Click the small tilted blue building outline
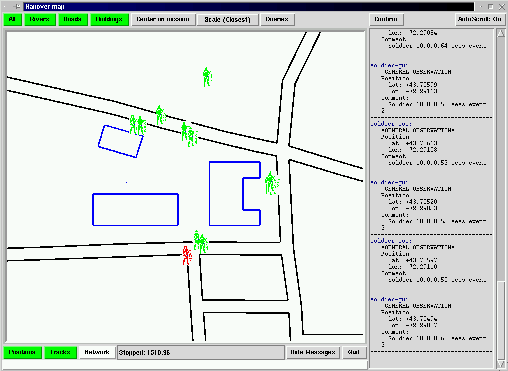This screenshot has width=508, height=371. tap(121, 141)
